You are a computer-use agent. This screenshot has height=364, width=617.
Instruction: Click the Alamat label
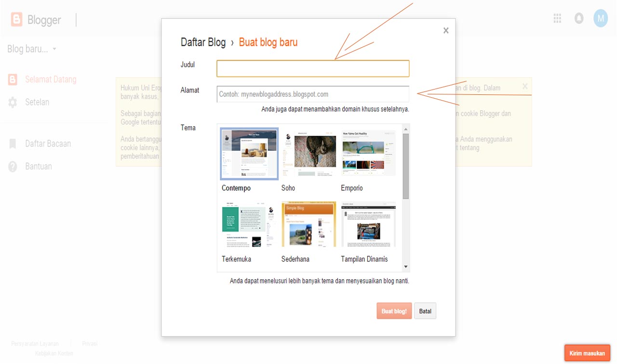click(190, 90)
